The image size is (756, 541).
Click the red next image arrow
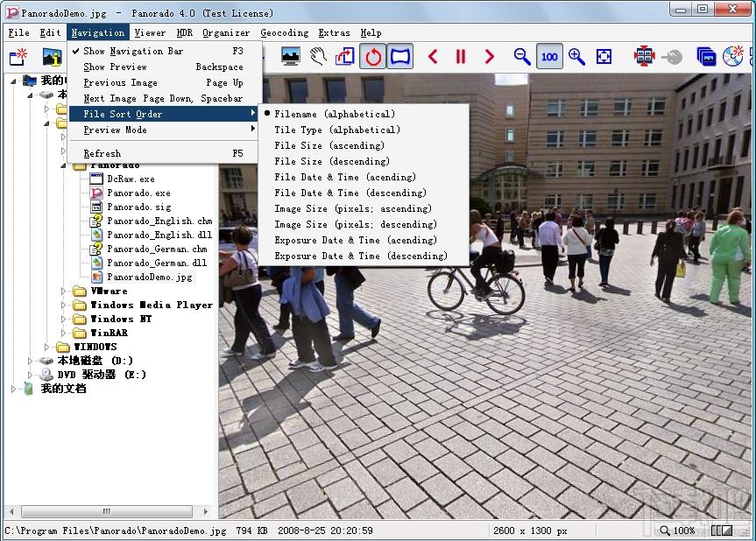pos(490,57)
